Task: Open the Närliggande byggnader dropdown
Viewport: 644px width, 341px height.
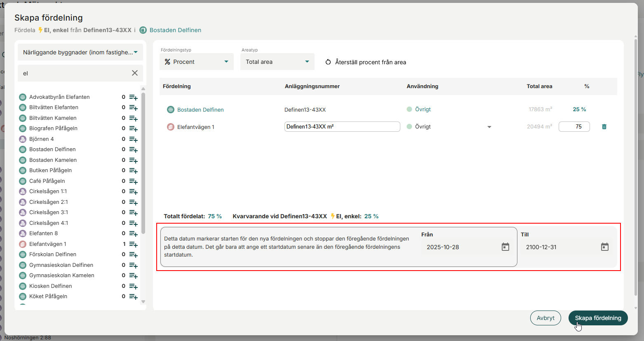Action: [80, 52]
